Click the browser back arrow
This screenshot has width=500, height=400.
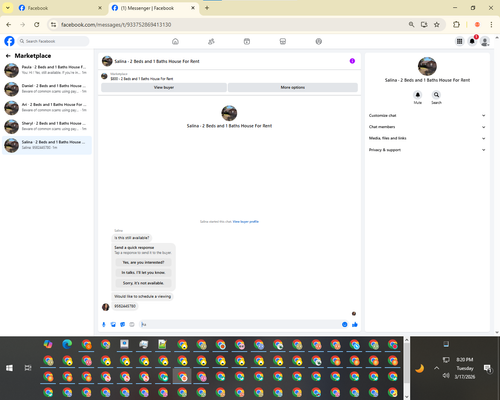[9, 24]
